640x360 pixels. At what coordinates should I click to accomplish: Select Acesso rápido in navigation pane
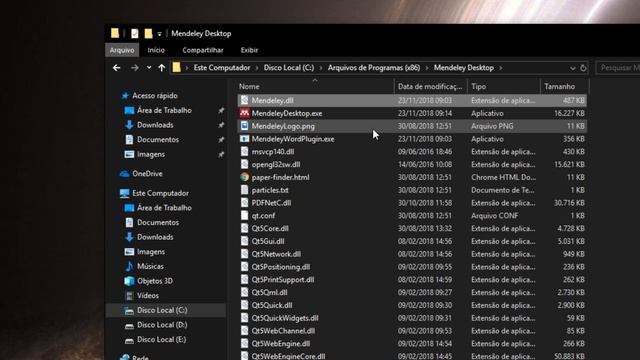point(155,96)
